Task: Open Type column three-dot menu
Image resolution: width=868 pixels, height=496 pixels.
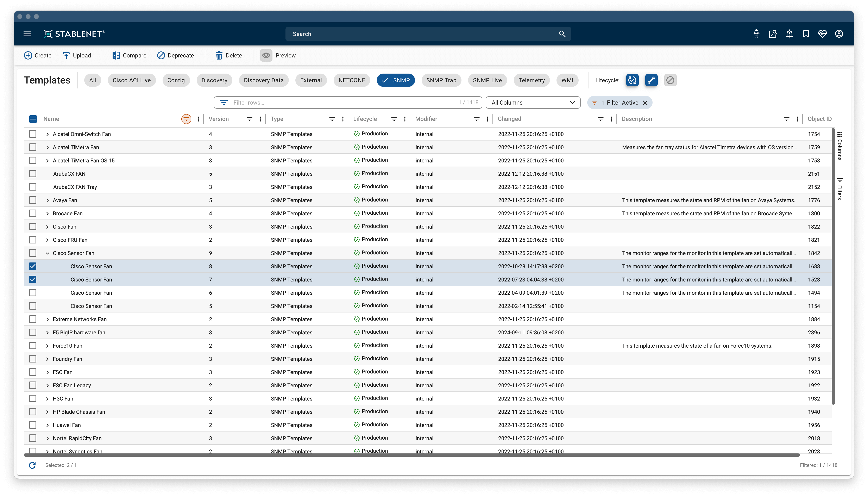Action: pyautogui.click(x=343, y=119)
